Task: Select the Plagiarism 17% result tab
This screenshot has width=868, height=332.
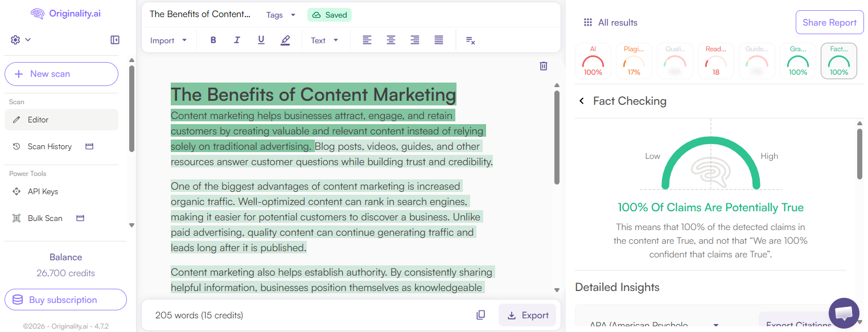Action: pyautogui.click(x=634, y=61)
